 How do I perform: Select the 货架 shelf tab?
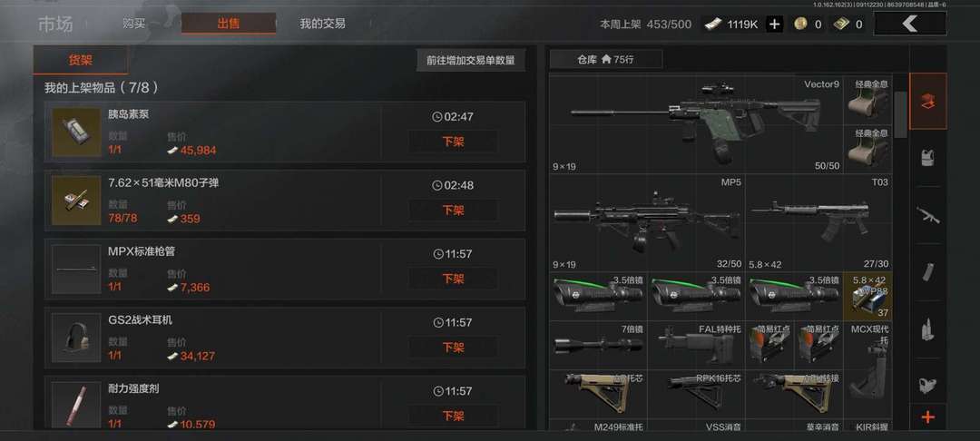[81, 61]
